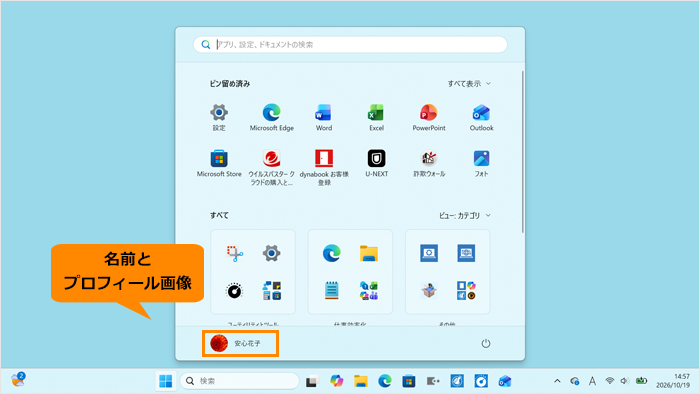Image resolution: width=700 pixels, height=394 pixels.
Task: Open Snipping Tool in the utilities category
Action: tap(234, 253)
